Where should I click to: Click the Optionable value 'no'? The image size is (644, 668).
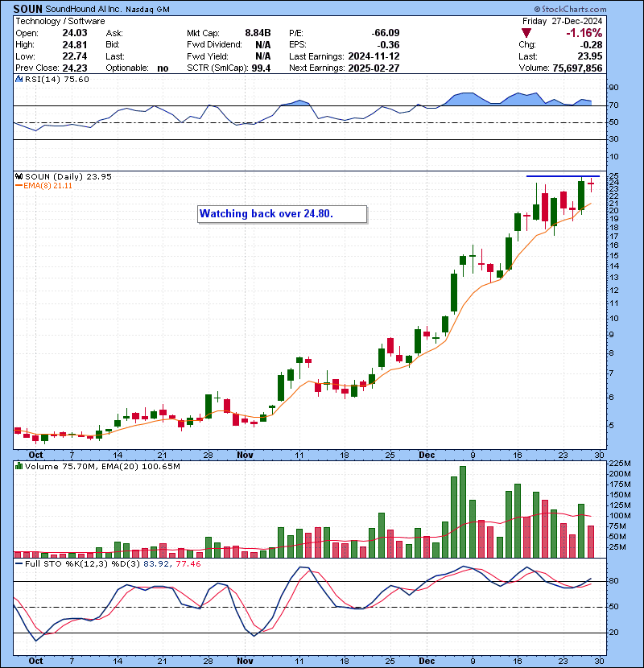point(163,68)
